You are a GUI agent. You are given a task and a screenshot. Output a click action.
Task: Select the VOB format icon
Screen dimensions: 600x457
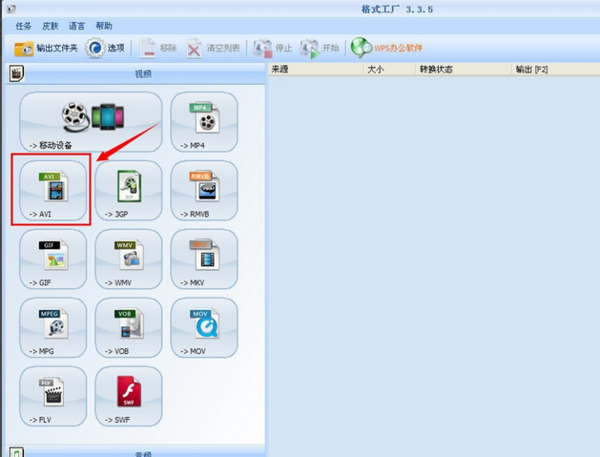(128, 327)
